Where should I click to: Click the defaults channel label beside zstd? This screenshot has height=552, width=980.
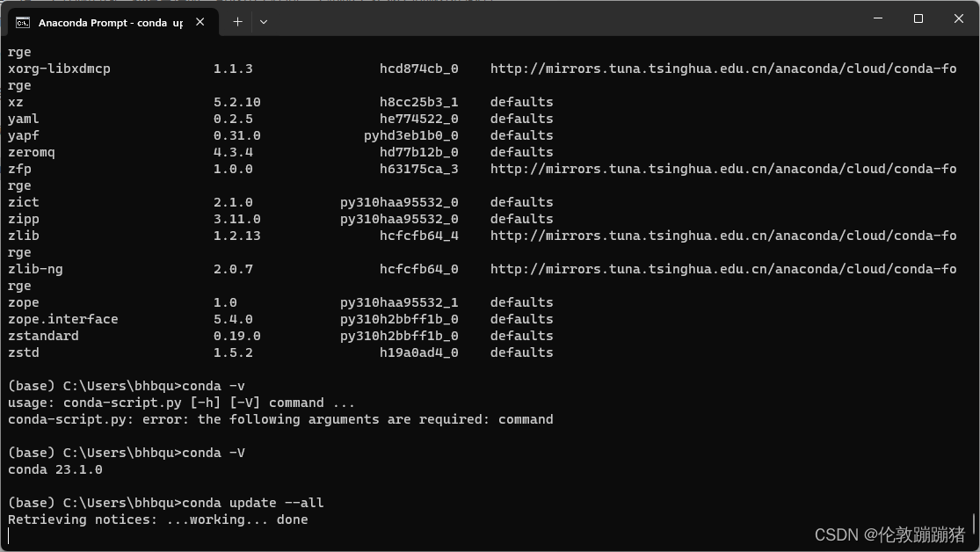522,352
